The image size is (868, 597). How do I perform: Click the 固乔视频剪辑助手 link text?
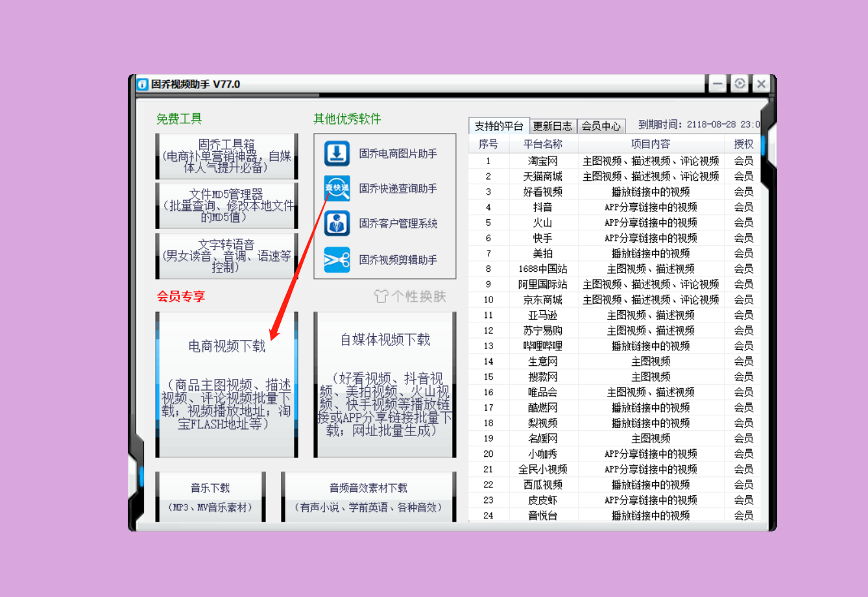pos(398,260)
